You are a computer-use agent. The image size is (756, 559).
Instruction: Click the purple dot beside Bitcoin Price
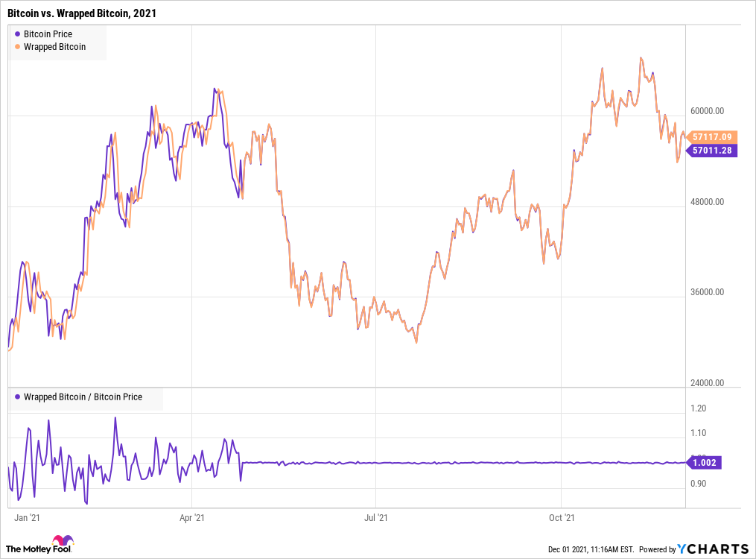click(17, 34)
